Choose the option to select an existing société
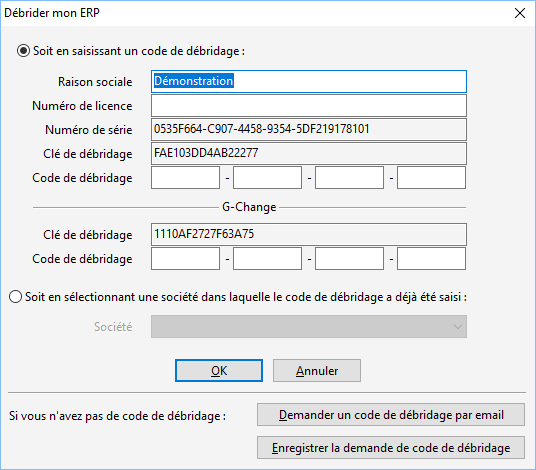This screenshot has width=536, height=470. point(16,297)
